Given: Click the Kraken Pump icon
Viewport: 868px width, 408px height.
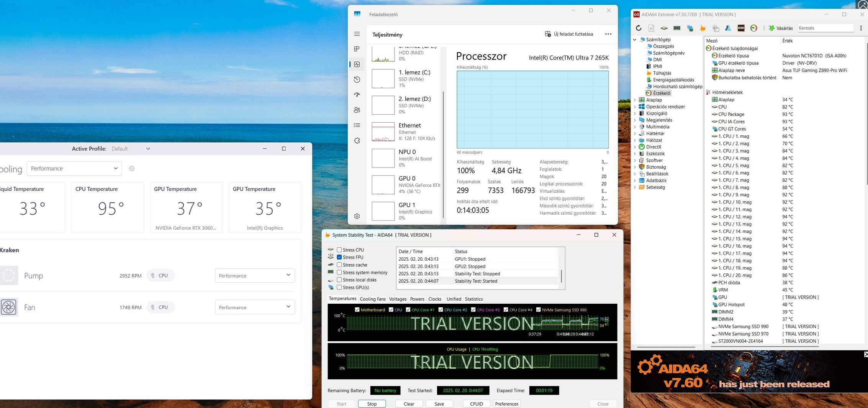Looking at the screenshot, I should point(8,275).
